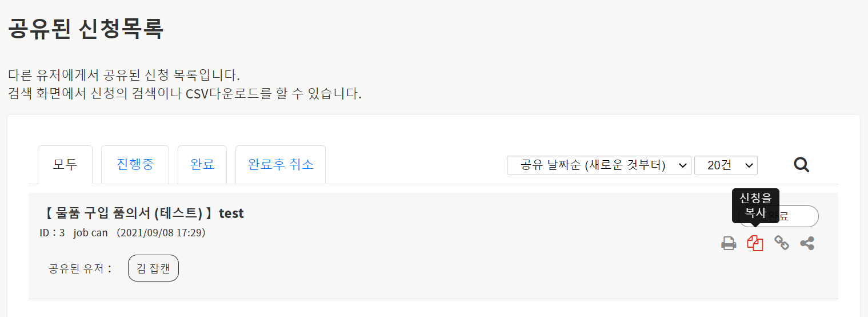868x317 pixels.
Task: Copy the request using the red copy icon
Action: [x=755, y=243]
